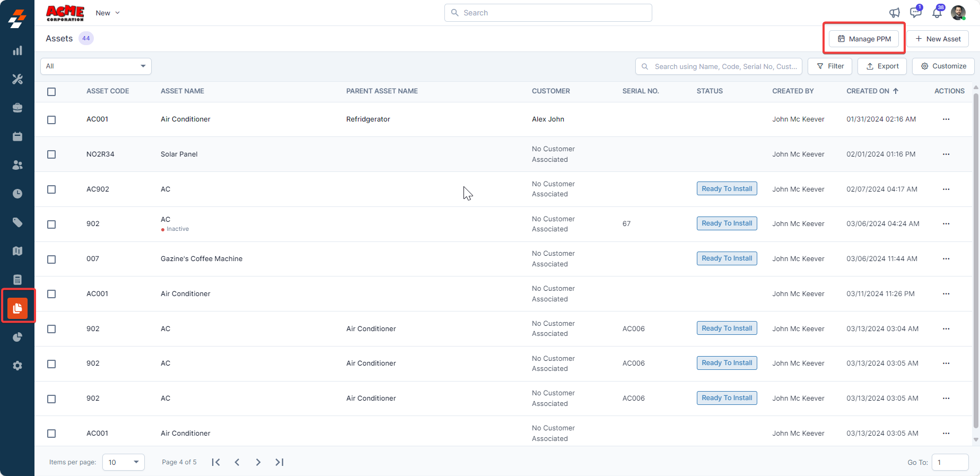Click the New Asset button
The image size is (980, 476).
tap(938, 39)
